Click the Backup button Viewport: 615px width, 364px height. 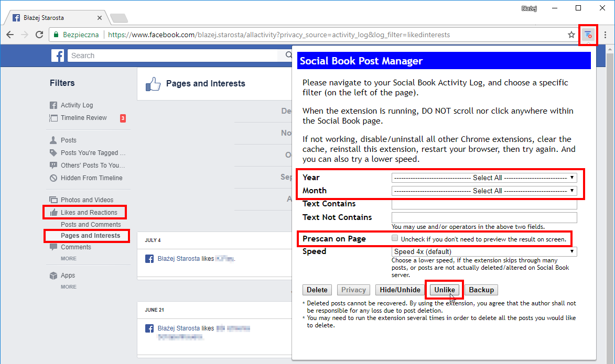click(481, 290)
